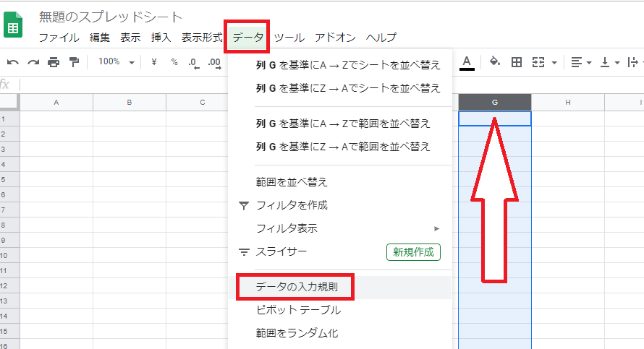Screen dimensions: 644x349
Task: Expand merge cells dropdown arrow
Action: (554, 63)
